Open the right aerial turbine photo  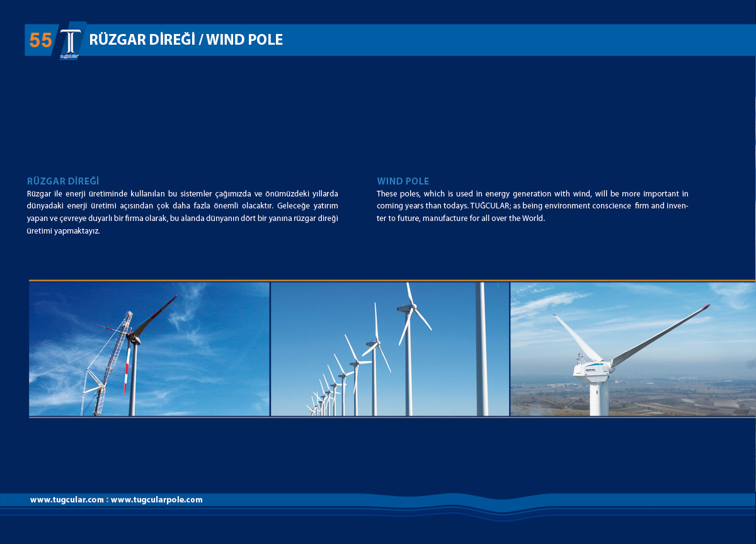click(x=632, y=349)
